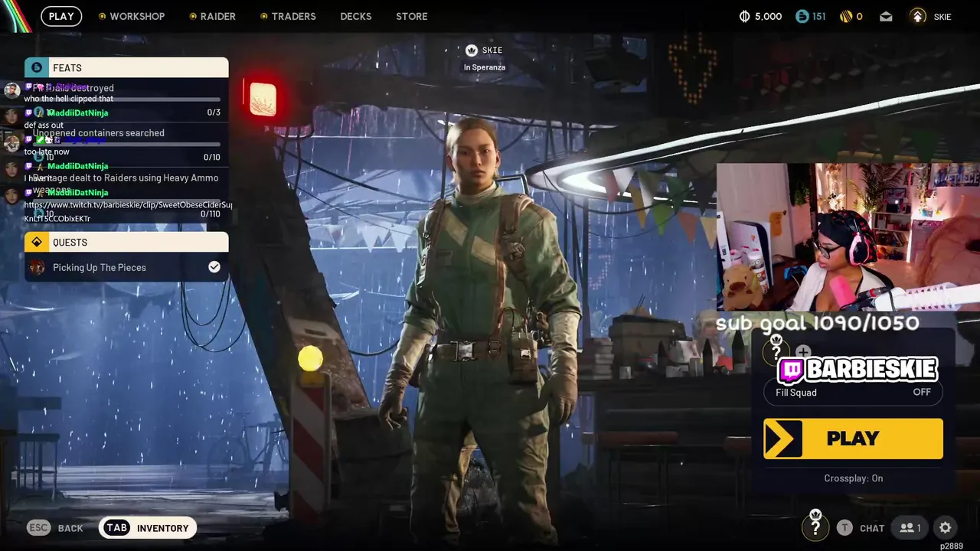
Task: Open the DECKS tab
Action: (x=356, y=16)
